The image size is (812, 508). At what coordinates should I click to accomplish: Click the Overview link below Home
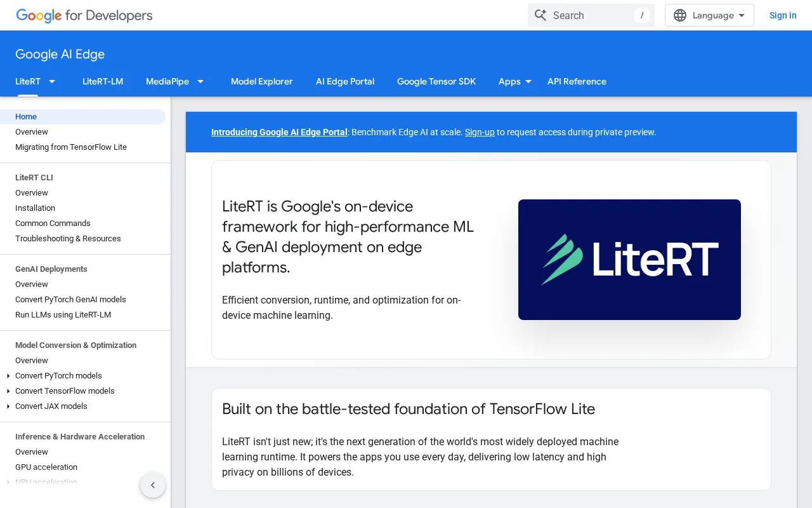click(32, 132)
